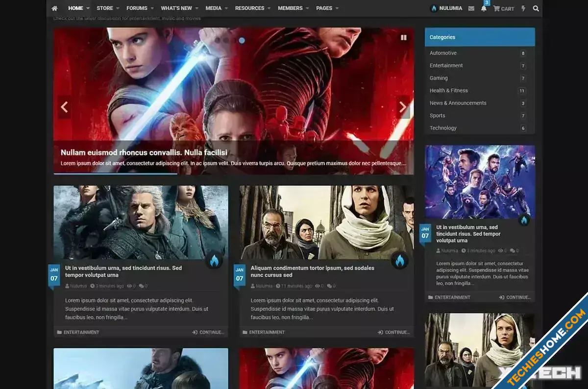Pause the slideshow autoplay
The image size is (588, 389).
pos(404,37)
